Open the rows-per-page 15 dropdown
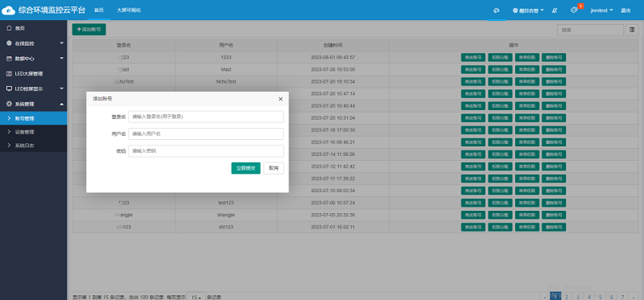The image size is (644, 300). tap(196, 297)
